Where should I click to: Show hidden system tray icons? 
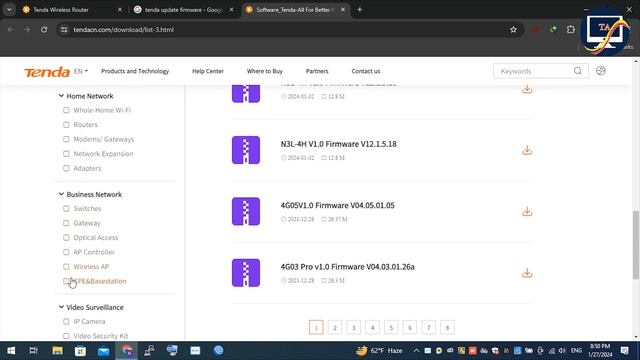pos(416,351)
